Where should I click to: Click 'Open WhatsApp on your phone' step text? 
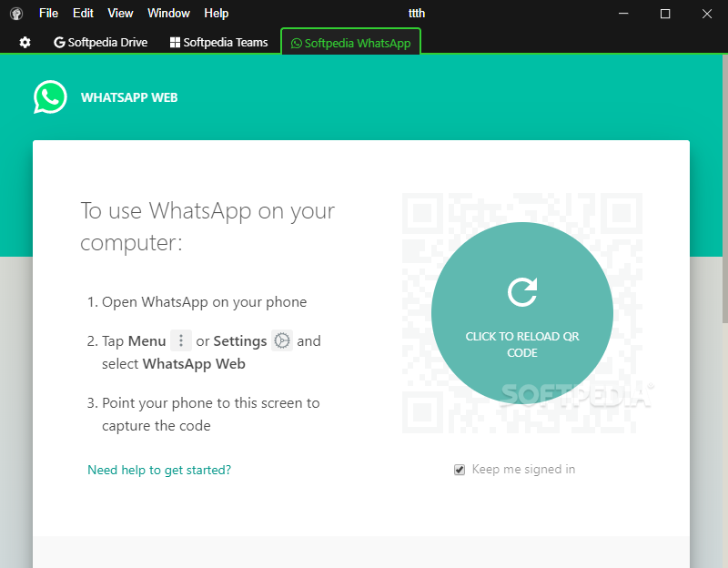tap(204, 302)
